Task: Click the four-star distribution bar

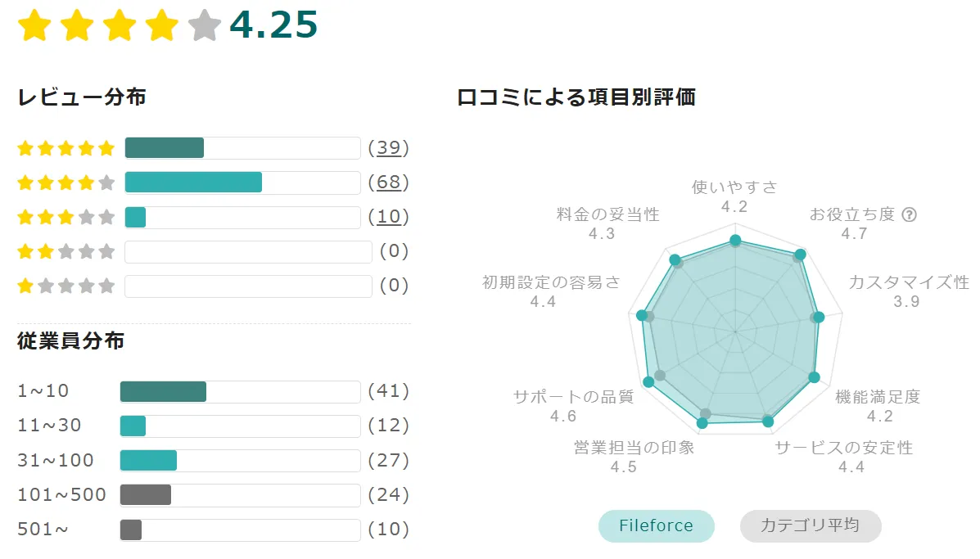Action: point(193,183)
